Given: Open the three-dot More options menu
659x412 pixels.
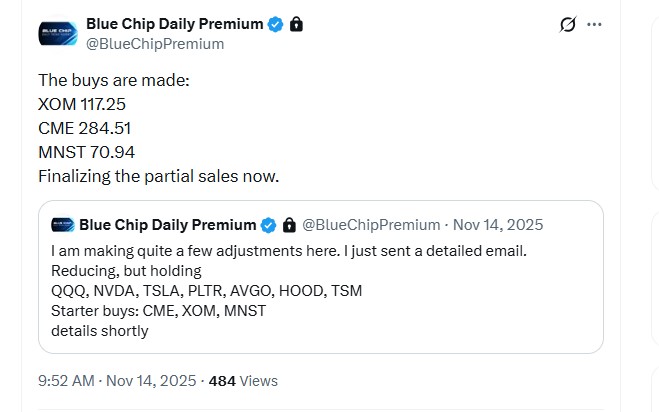Looking at the screenshot, I should click(595, 24).
